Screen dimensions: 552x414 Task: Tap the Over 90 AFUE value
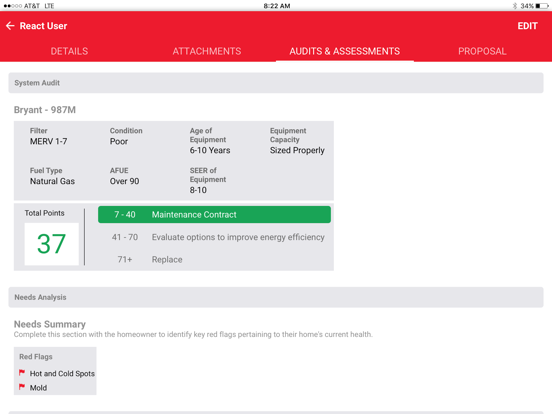click(x=124, y=181)
